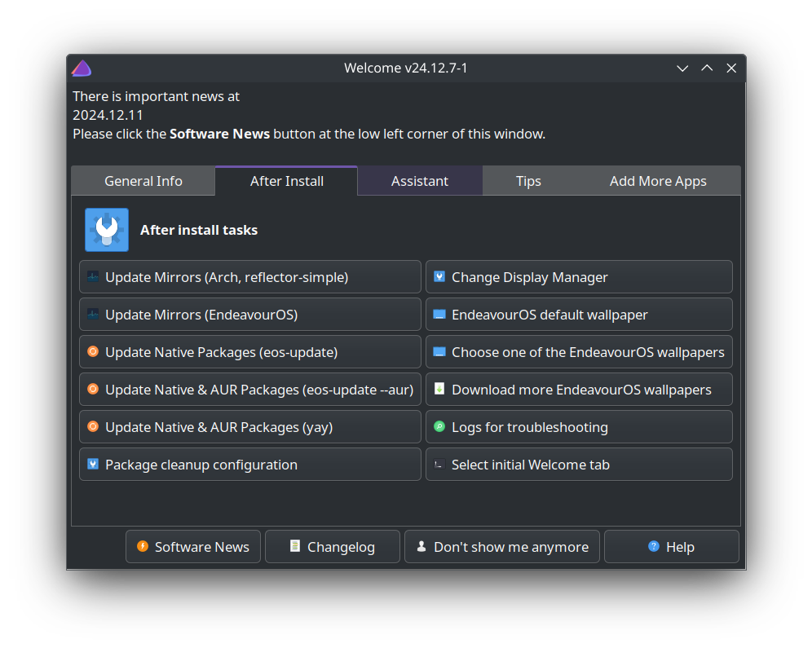Click the person icon on Don't show me anymore
812x648 pixels.
pos(421,547)
